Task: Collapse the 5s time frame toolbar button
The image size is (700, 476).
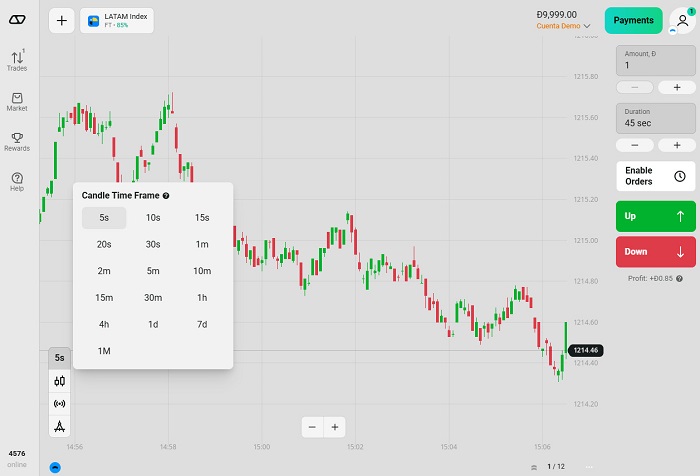Action: pos(59,358)
